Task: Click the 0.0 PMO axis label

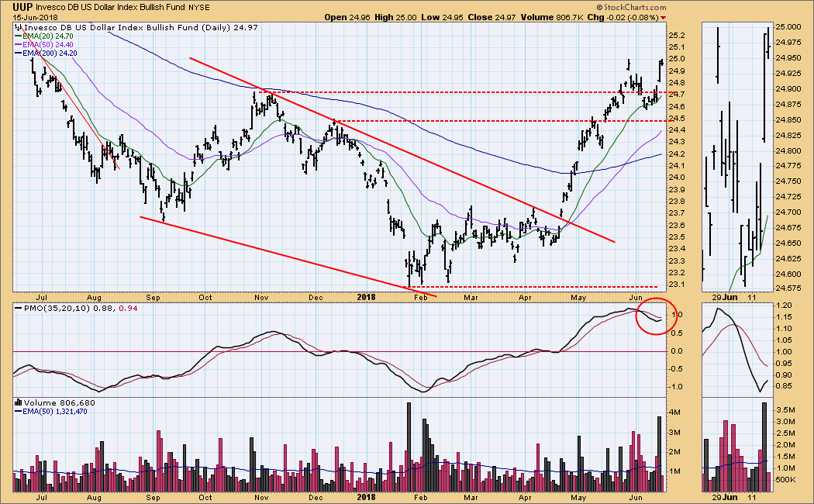Action: [677, 351]
